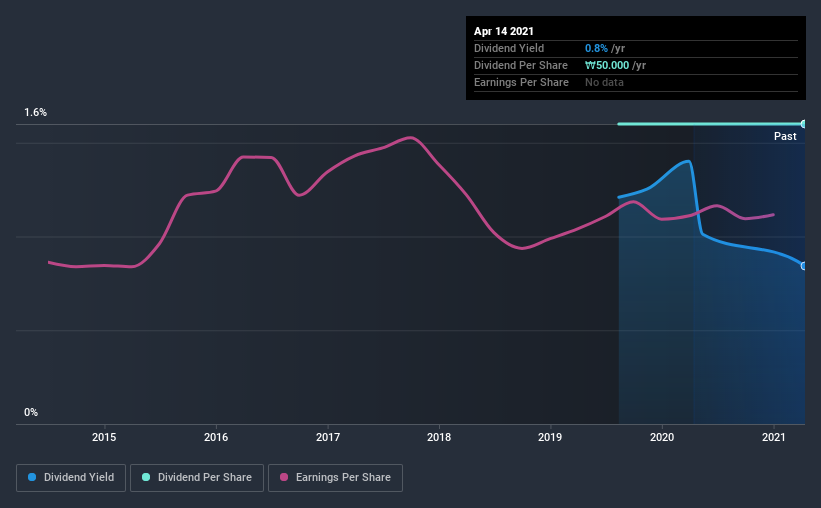
Task: Select the teal Dividend Per Share endpoint marker
Action: coord(803,124)
